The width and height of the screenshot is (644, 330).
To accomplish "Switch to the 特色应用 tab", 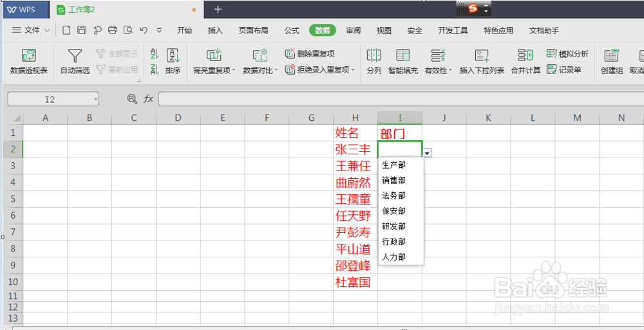I will click(x=498, y=30).
